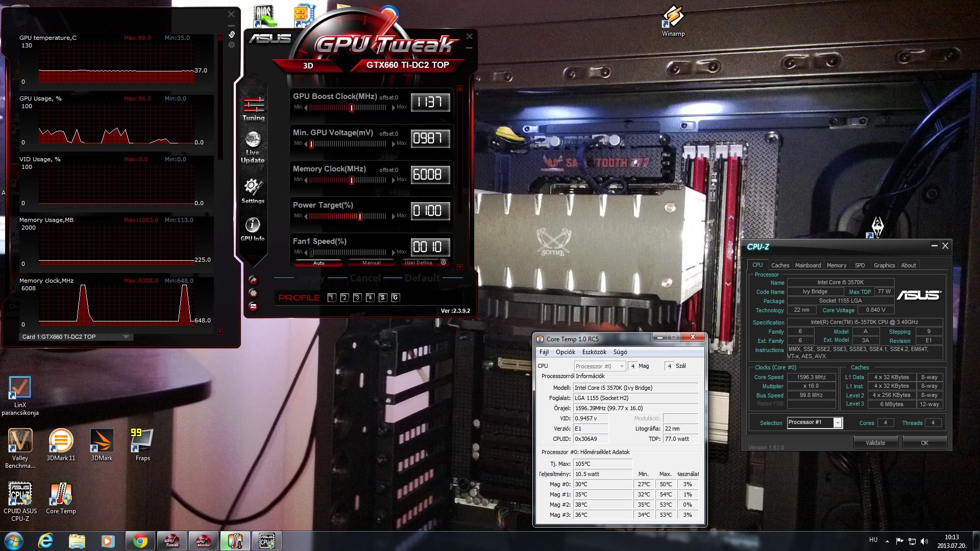Open Live Update in GPU Tweak
This screenshot has height=551, width=980.
click(253, 147)
